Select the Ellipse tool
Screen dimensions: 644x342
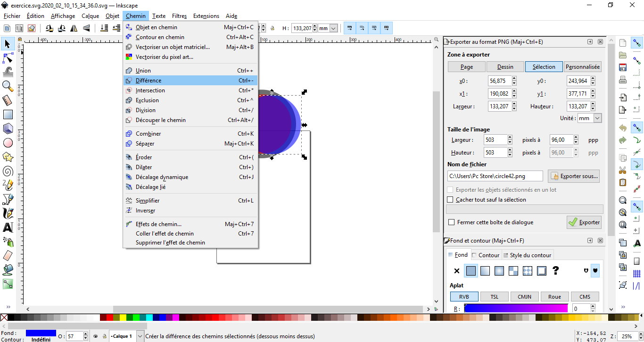coord(8,142)
